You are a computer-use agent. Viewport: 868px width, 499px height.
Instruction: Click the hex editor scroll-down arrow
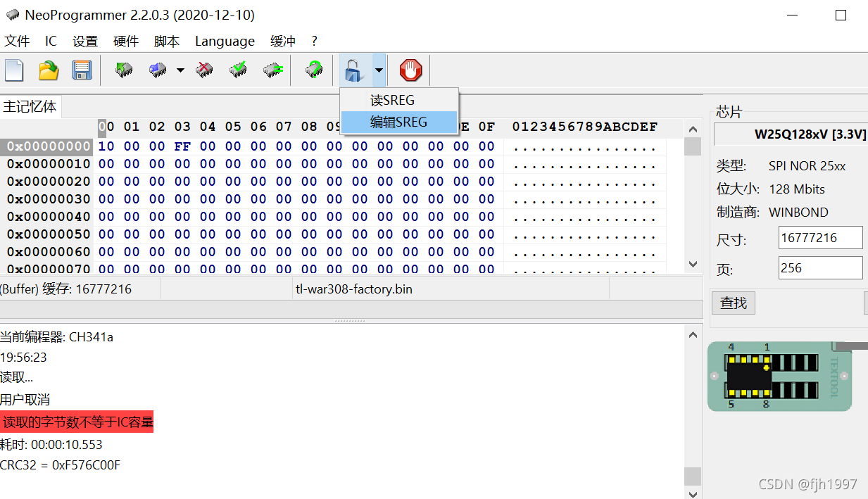pyautogui.click(x=693, y=265)
